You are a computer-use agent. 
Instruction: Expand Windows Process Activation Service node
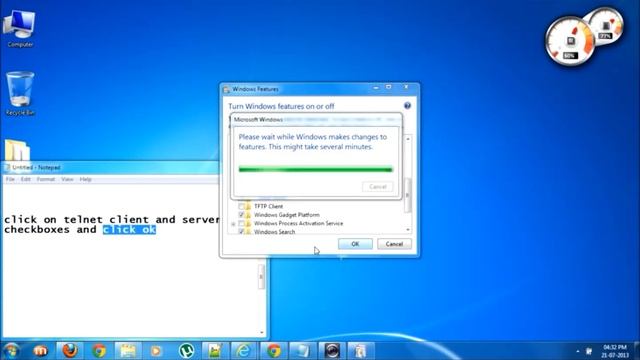[x=233, y=224]
